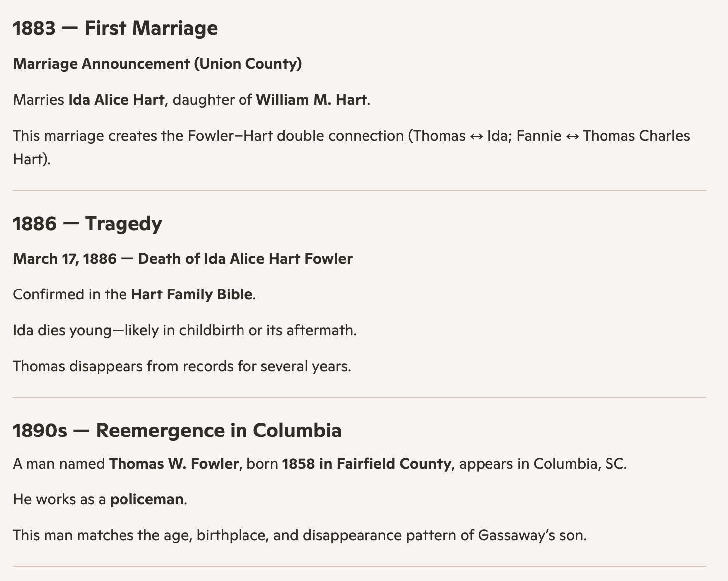Click the divider line below First Marriage section
Viewport: 728px width, 581px height.
point(359,190)
